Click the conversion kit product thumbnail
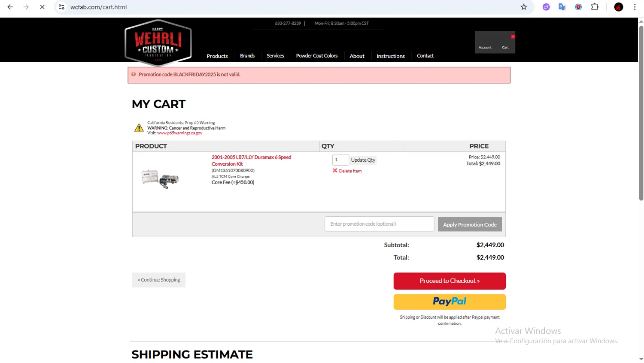644x363 pixels. pos(160,179)
